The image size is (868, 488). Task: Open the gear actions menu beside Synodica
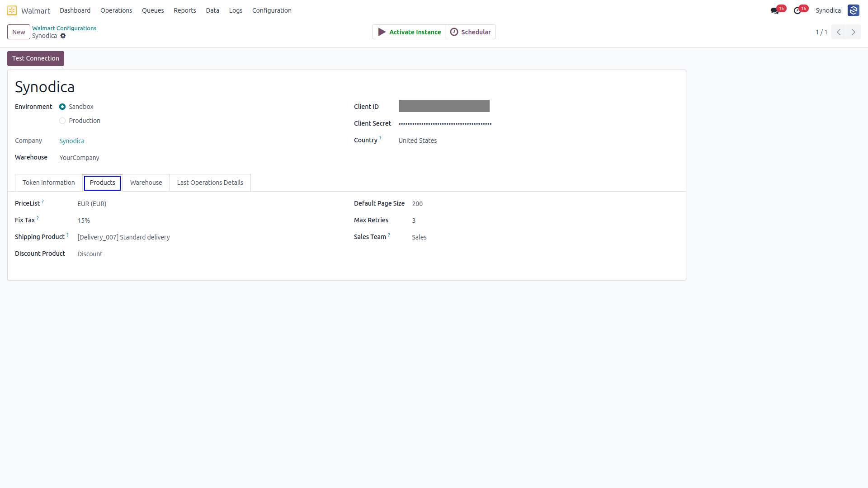tap(63, 36)
